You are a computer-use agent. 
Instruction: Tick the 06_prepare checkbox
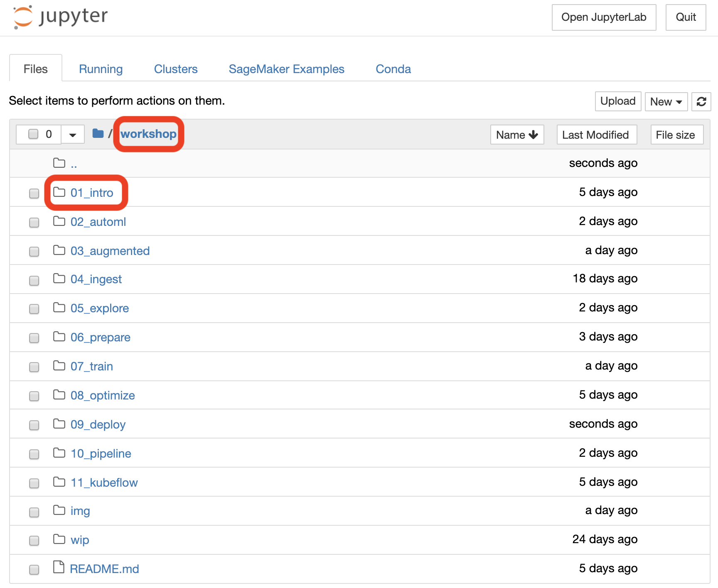tap(34, 338)
